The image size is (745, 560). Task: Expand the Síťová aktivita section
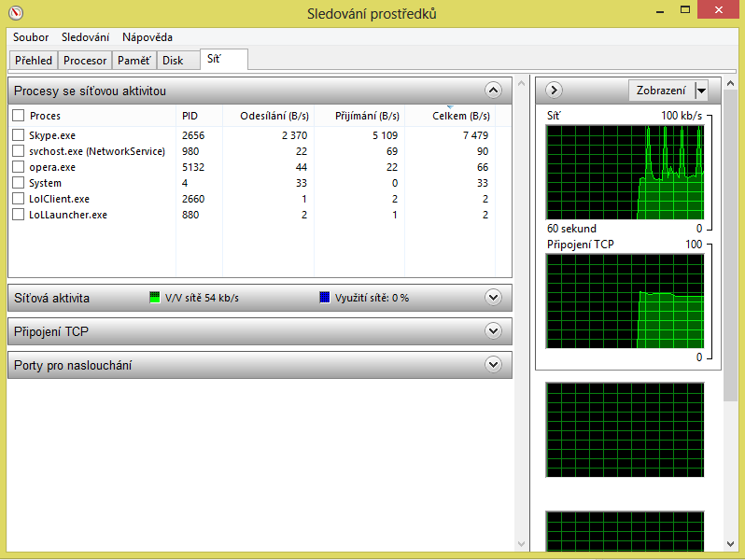click(493, 298)
